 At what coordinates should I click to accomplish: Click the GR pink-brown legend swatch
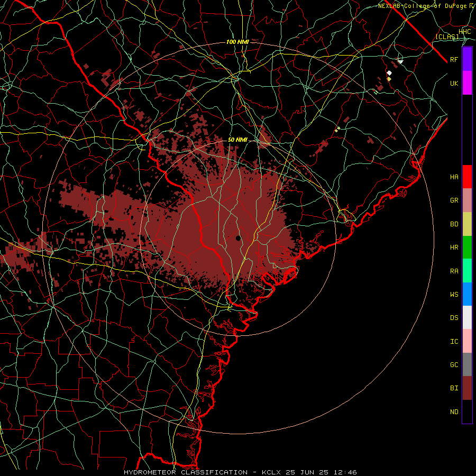pos(467,200)
